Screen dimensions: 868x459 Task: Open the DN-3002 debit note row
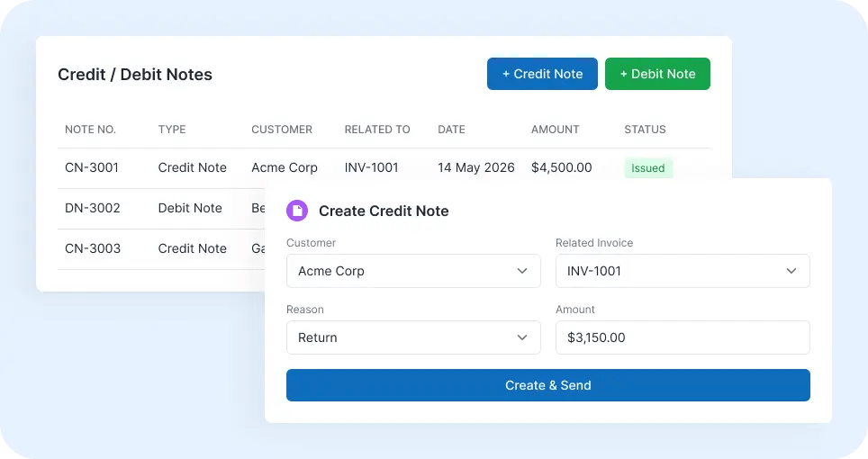[161, 208]
